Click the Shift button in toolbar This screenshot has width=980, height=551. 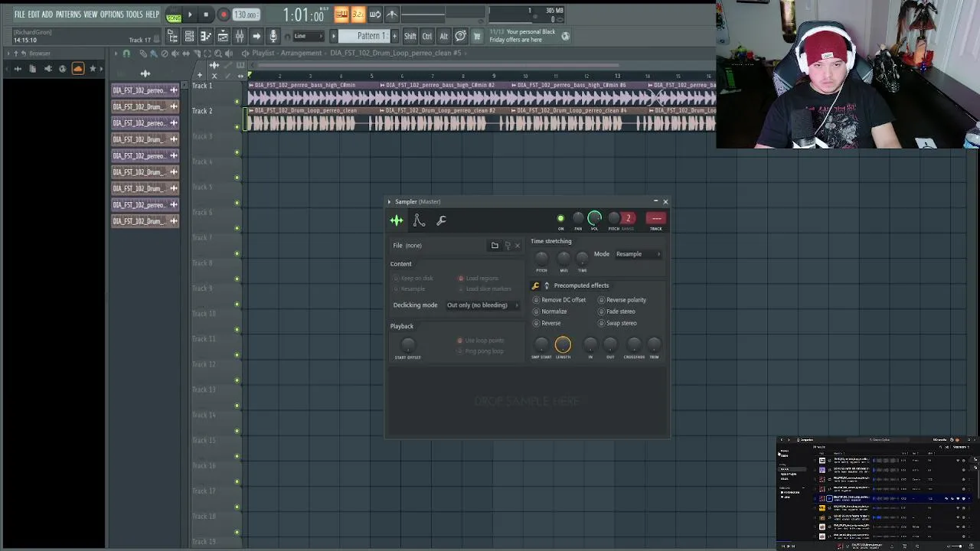(410, 36)
